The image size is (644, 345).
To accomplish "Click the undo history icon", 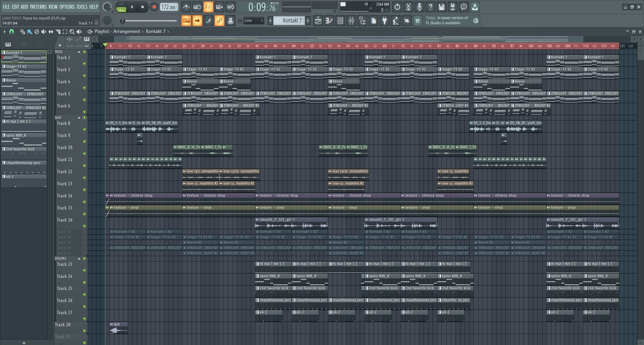I will [397, 7].
